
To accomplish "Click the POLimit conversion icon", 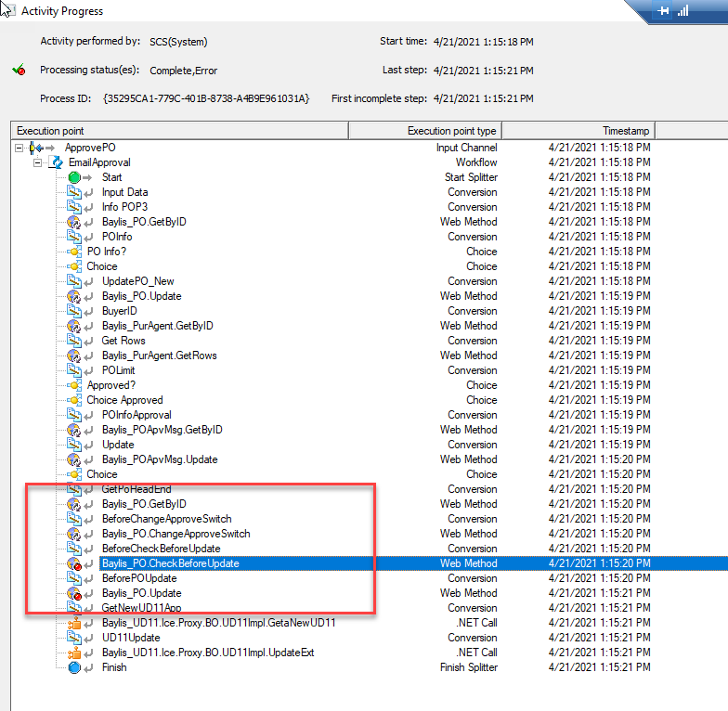I will [74, 370].
